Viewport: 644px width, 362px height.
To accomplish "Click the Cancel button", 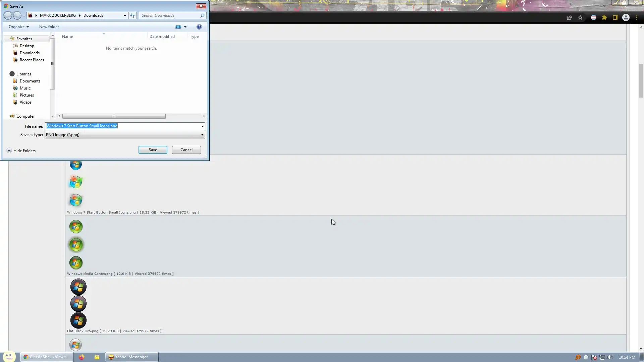I will [x=186, y=150].
